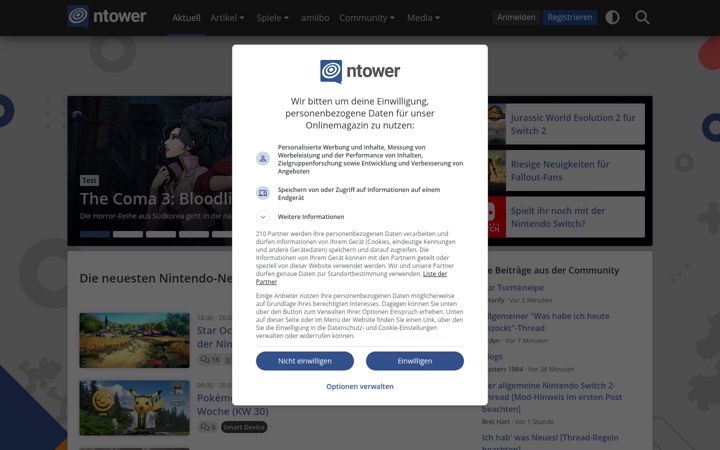Select the fourth carousel slide indicator
720x450 pixels.
(x=194, y=234)
